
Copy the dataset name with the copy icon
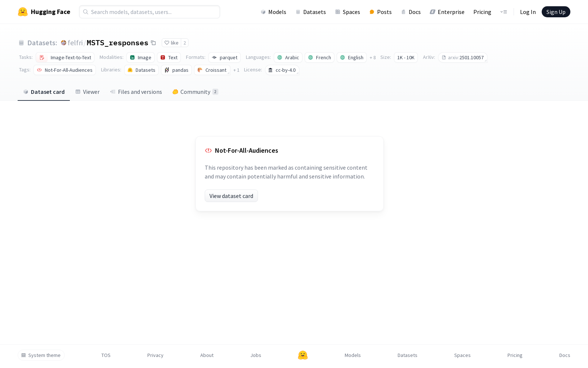tap(153, 43)
